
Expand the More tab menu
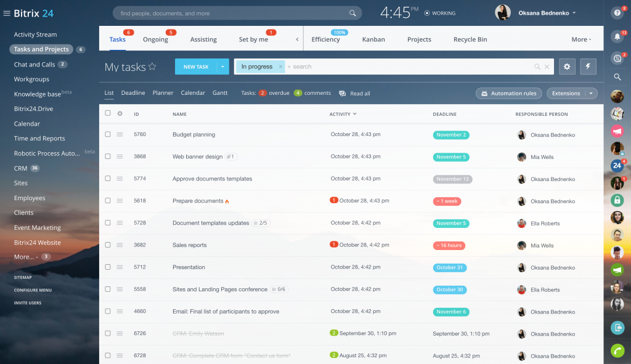click(x=581, y=39)
